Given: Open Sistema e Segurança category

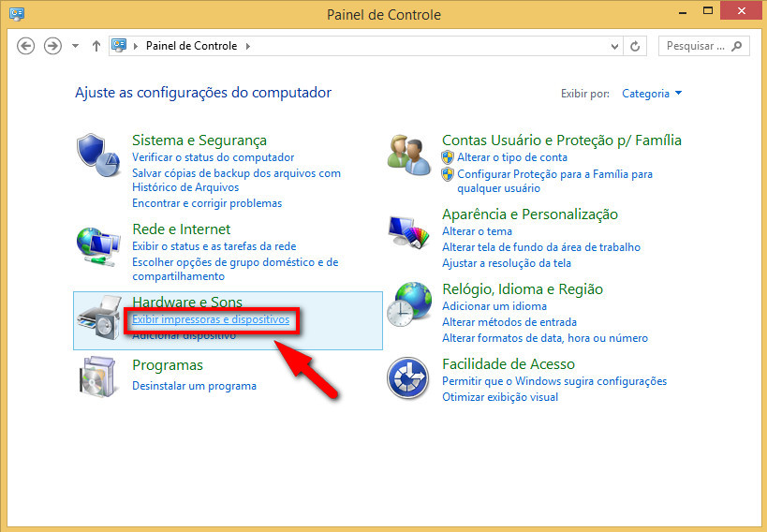Looking at the screenshot, I should pos(199,140).
